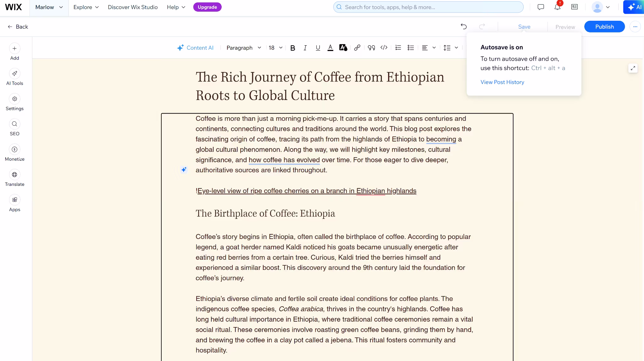This screenshot has width=644, height=361.
Task: Open the Monetize panel
Action: pyautogui.click(x=14, y=153)
